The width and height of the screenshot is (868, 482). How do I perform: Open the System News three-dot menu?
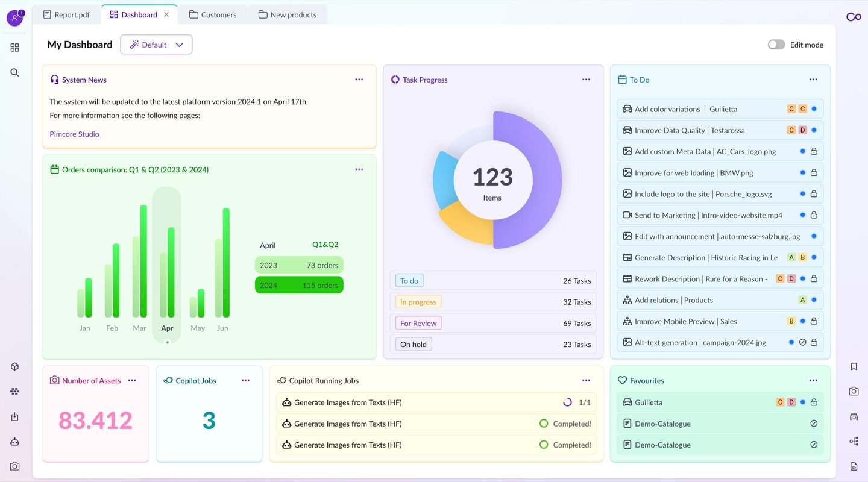tap(359, 80)
